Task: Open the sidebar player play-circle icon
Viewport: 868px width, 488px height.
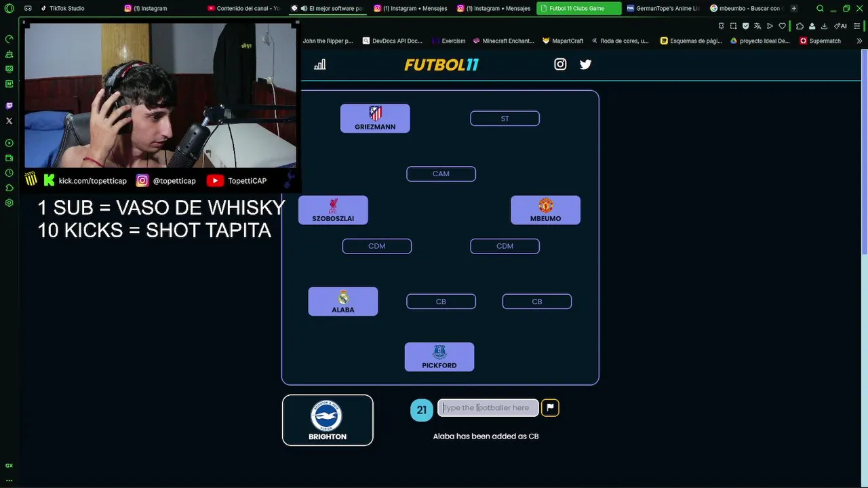Action: click(9, 143)
